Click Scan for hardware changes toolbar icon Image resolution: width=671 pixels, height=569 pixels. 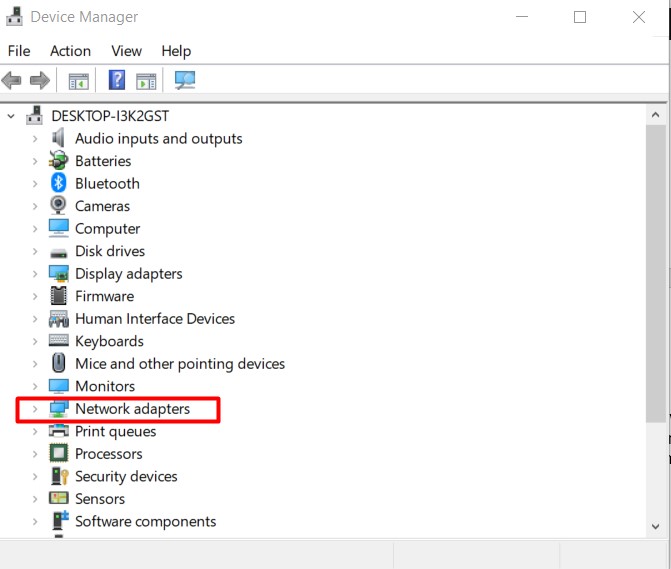point(185,80)
